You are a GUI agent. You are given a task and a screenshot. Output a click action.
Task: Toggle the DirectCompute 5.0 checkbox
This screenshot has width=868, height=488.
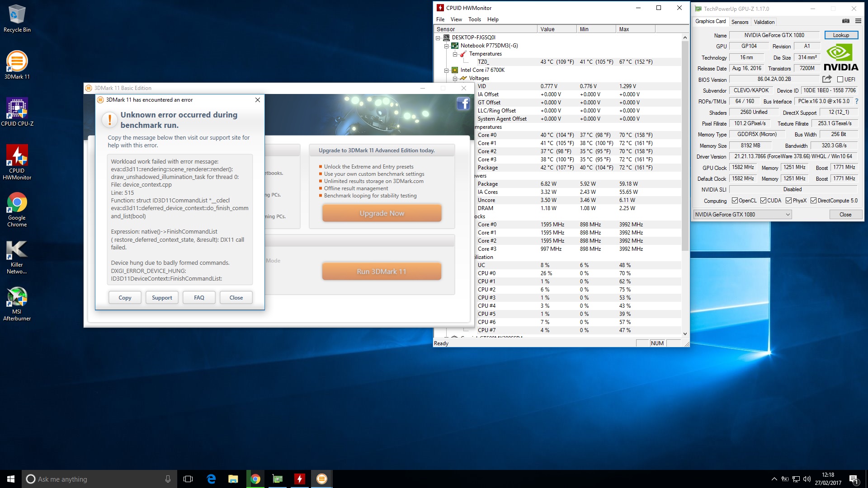point(813,201)
